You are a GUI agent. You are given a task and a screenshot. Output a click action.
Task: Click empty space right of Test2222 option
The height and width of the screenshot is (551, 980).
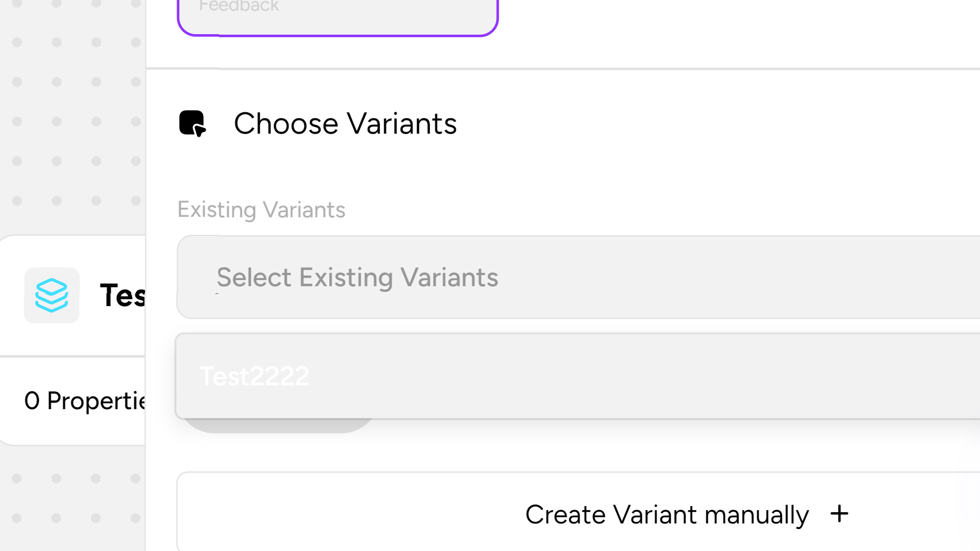612,377
